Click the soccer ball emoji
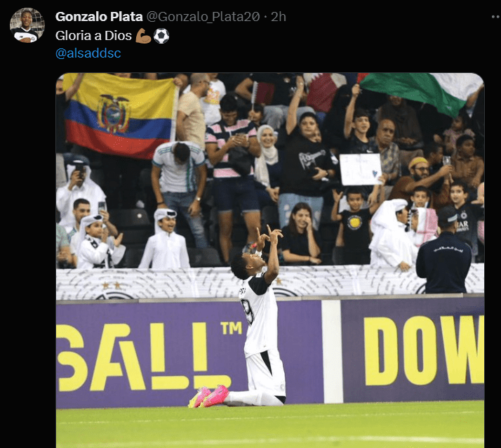This screenshot has height=448, width=501. (x=161, y=36)
